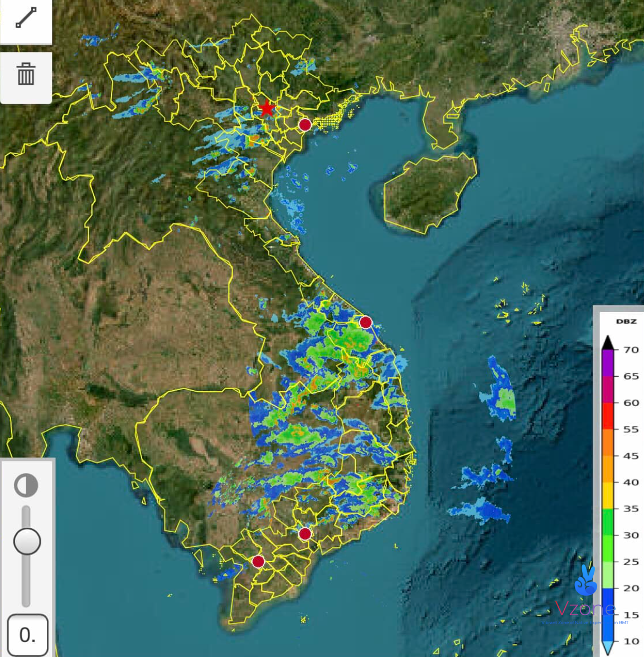Click the opacity value field showing 0.
This screenshot has width=644, height=657.
[27, 635]
